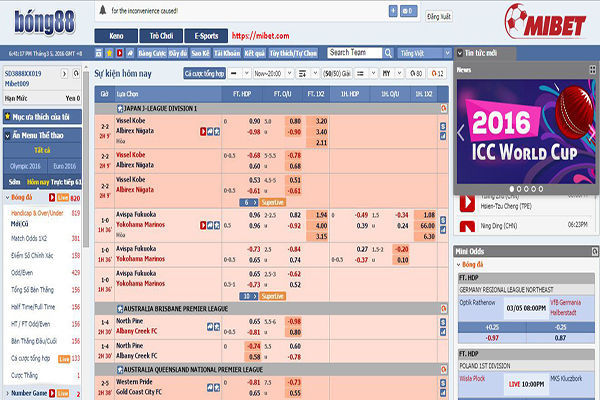Play live stream for Vissel Kobe match
The image size is (600, 400).
pos(203,132)
